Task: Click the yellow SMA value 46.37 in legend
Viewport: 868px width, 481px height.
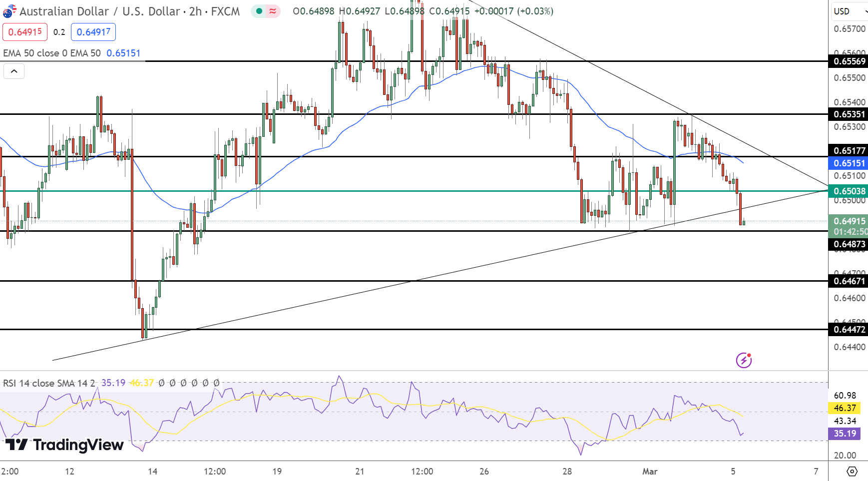Action: 142,383
